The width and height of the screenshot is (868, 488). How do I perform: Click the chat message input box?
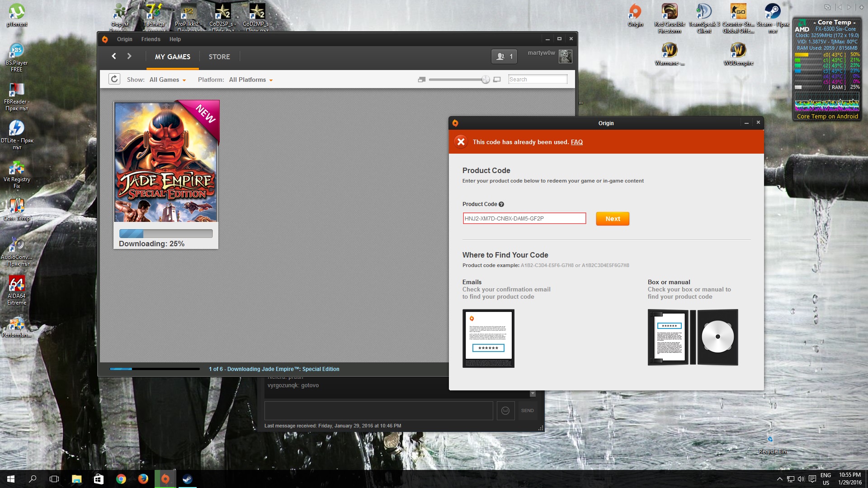(378, 411)
